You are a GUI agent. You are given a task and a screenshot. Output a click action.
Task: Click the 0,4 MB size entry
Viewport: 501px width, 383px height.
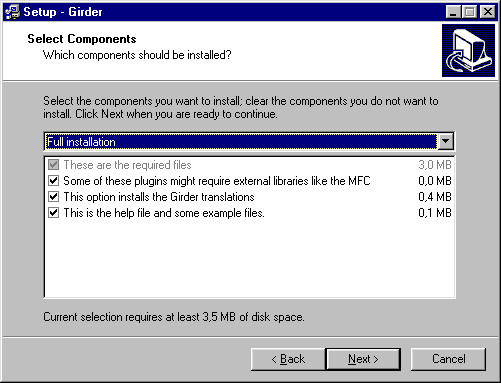click(435, 197)
